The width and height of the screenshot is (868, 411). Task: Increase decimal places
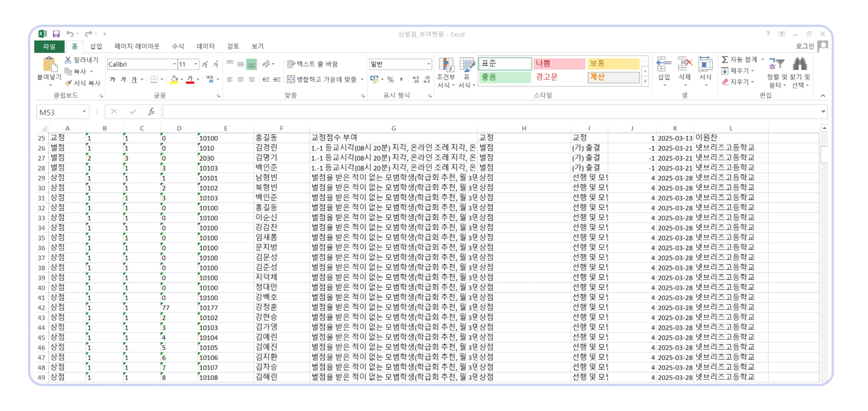(x=416, y=79)
